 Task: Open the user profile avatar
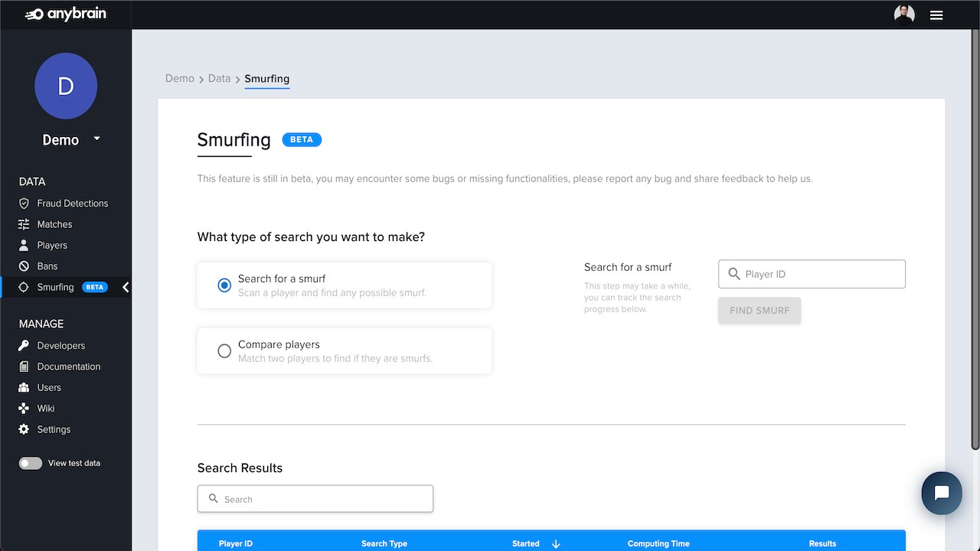(904, 15)
